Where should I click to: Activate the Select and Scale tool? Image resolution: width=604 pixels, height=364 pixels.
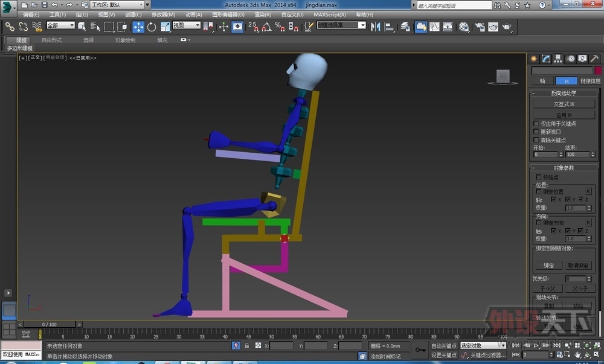(165, 27)
